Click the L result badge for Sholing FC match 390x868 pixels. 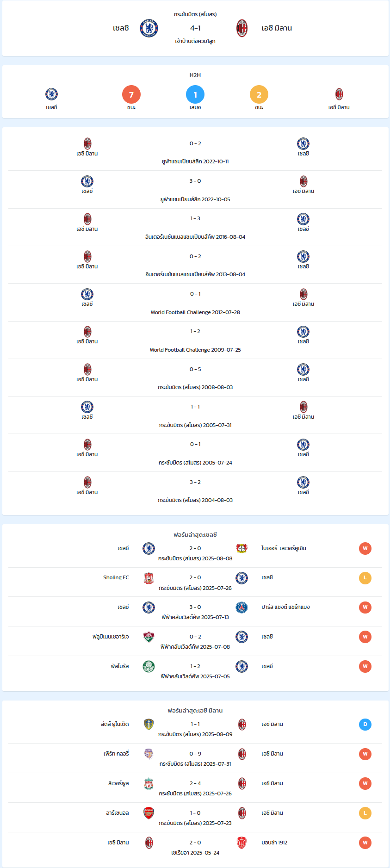[x=365, y=578]
